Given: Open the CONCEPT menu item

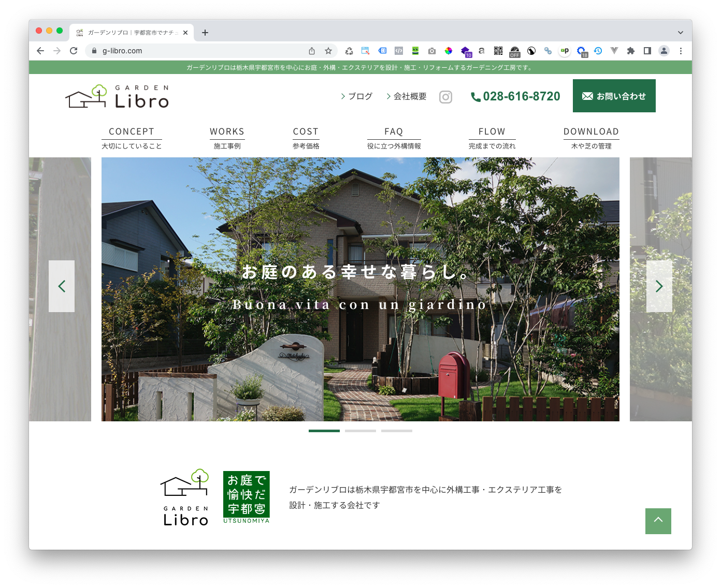Looking at the screenshot, I should [132, 138].
